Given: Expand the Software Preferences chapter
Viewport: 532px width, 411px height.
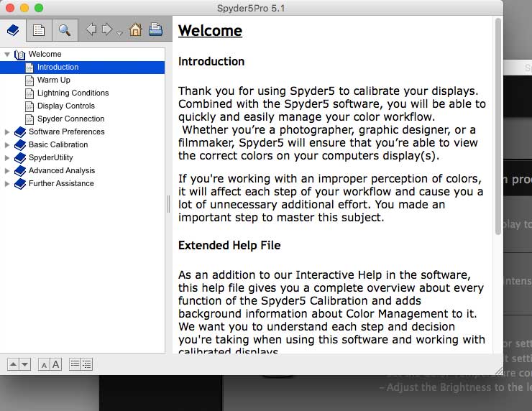Looking at the screenshot, I should point(6,132).
